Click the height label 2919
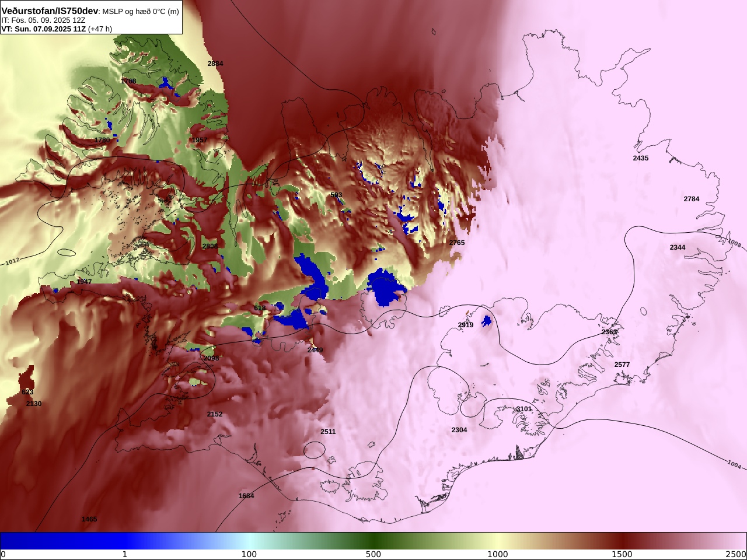 pos(466,325)
